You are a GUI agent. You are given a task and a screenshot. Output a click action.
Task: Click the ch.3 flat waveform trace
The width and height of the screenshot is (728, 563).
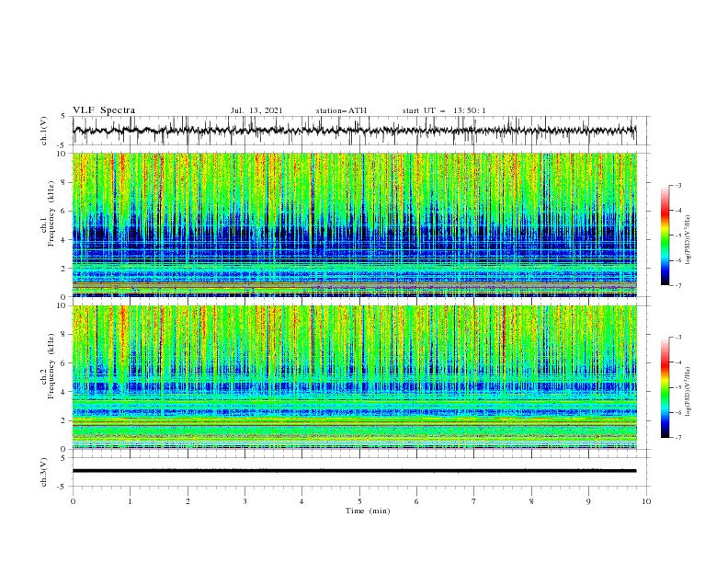(354, 471)
